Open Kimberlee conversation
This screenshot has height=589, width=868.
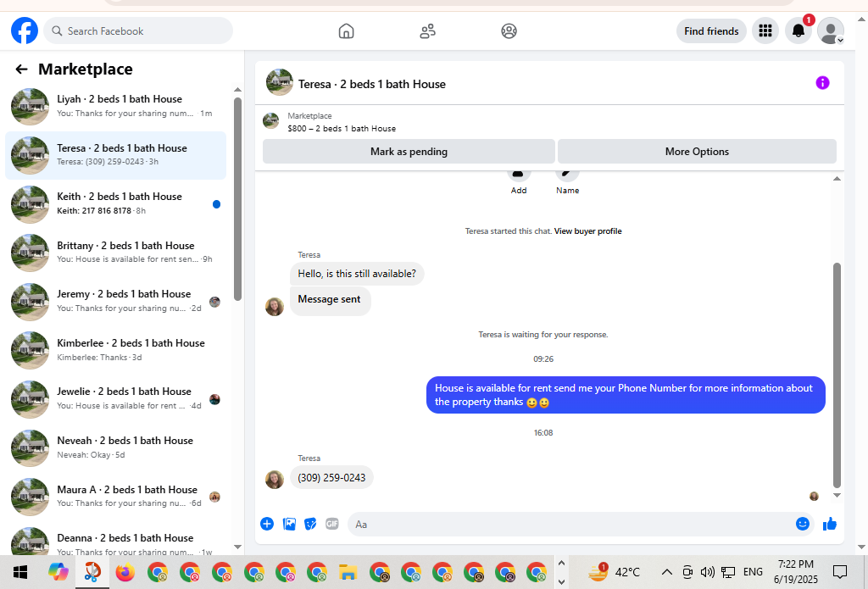116,350
